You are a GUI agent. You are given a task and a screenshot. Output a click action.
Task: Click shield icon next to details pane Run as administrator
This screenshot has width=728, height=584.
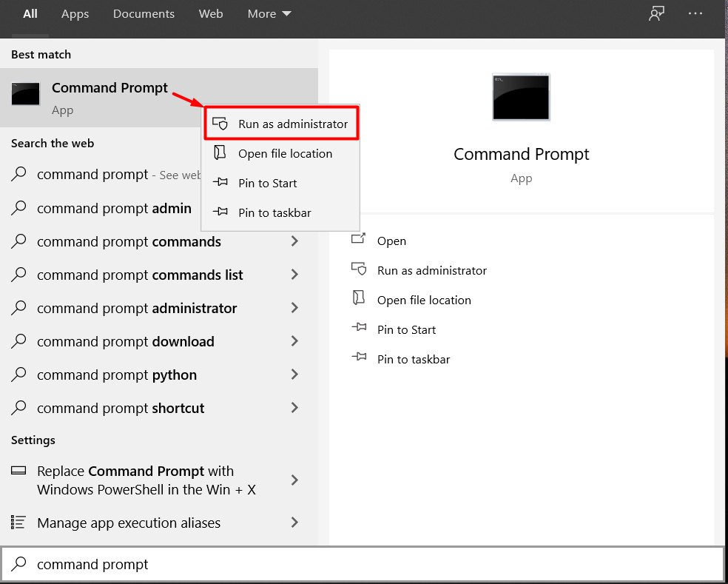click(359, 269)
